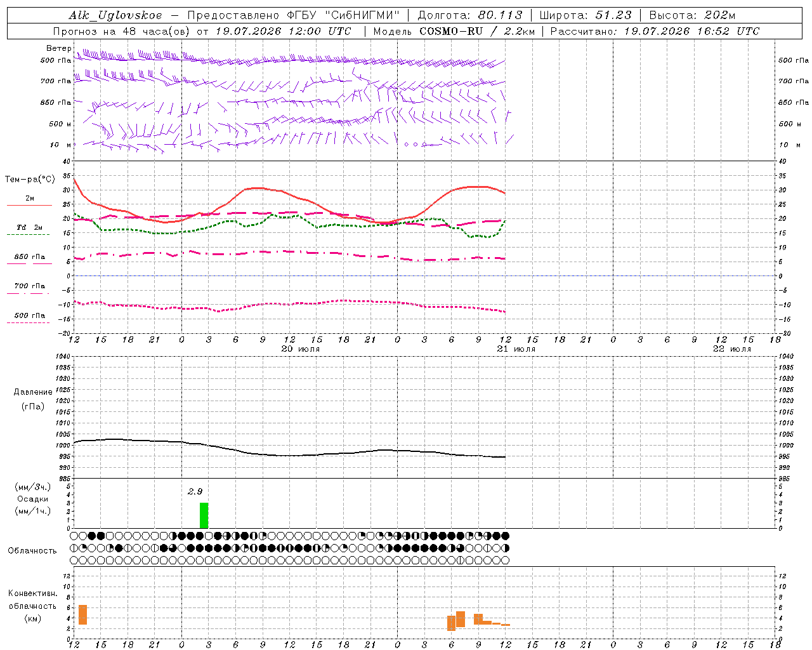Screen dimensions: 812x650
Task: Select the Td 2м legend entry
Action: tap(29, 227)
